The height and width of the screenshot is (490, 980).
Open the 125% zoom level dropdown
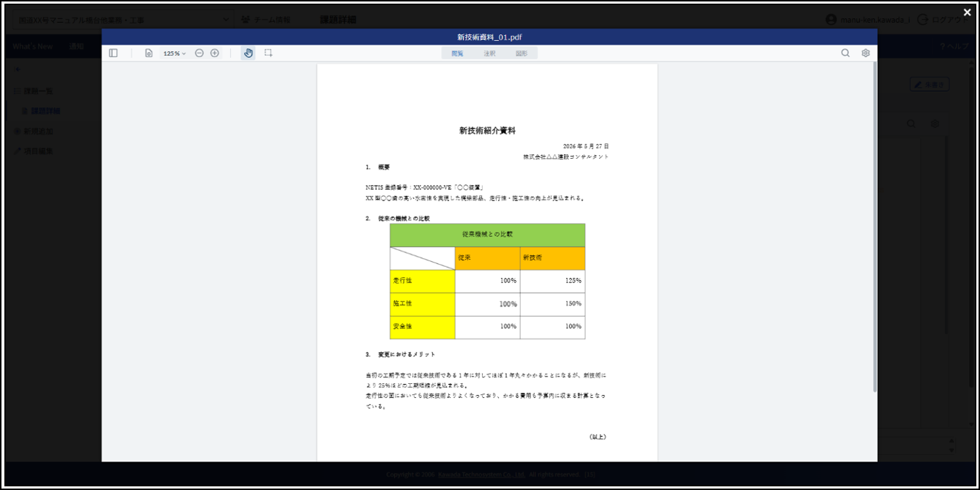coord(174,53)
